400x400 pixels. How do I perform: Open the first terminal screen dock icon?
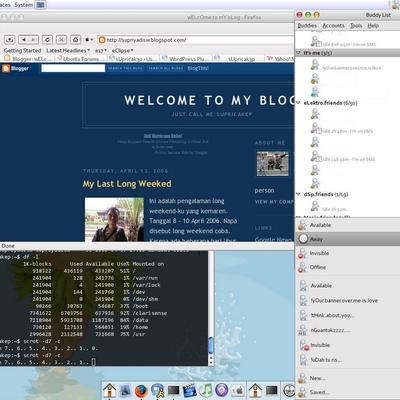[173, 390]
